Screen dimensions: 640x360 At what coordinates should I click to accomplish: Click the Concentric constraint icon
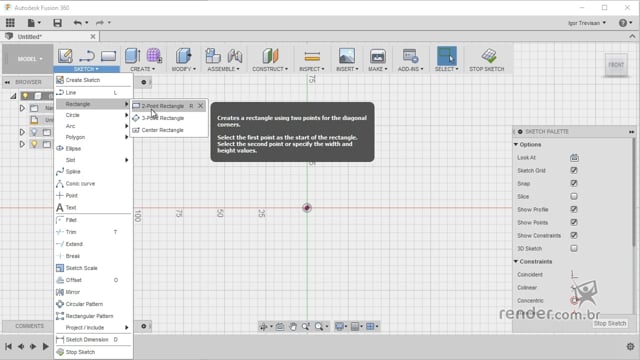pyautogui.click(x=574, y=301)
